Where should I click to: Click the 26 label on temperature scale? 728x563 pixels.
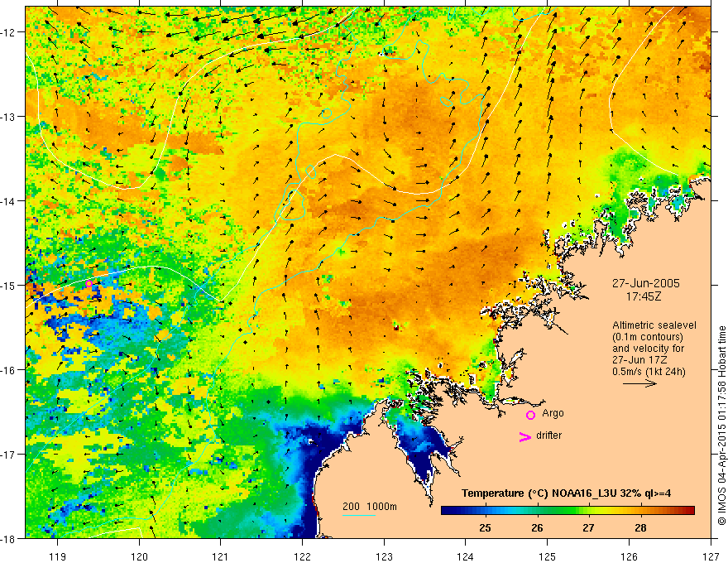click(537, 527)
